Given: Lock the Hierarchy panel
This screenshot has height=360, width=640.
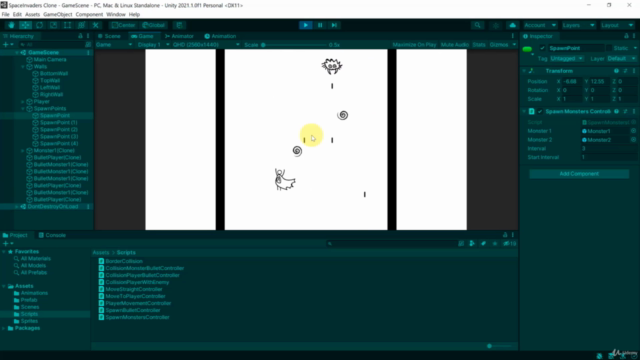Looking at the screenshot, I should pyautogui.click(x=80, y=36).
